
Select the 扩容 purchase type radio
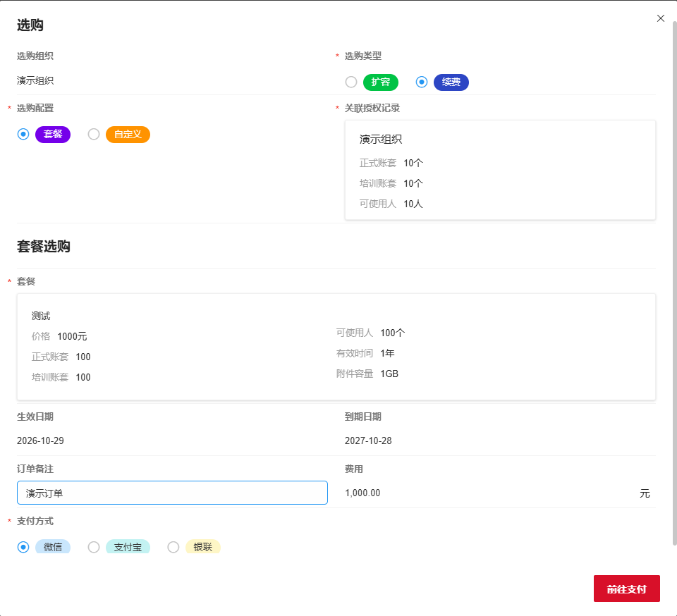coord(351,82)
